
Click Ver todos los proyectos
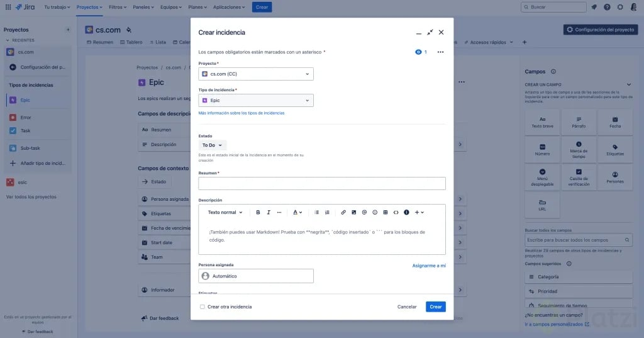(x=31, y=197)
